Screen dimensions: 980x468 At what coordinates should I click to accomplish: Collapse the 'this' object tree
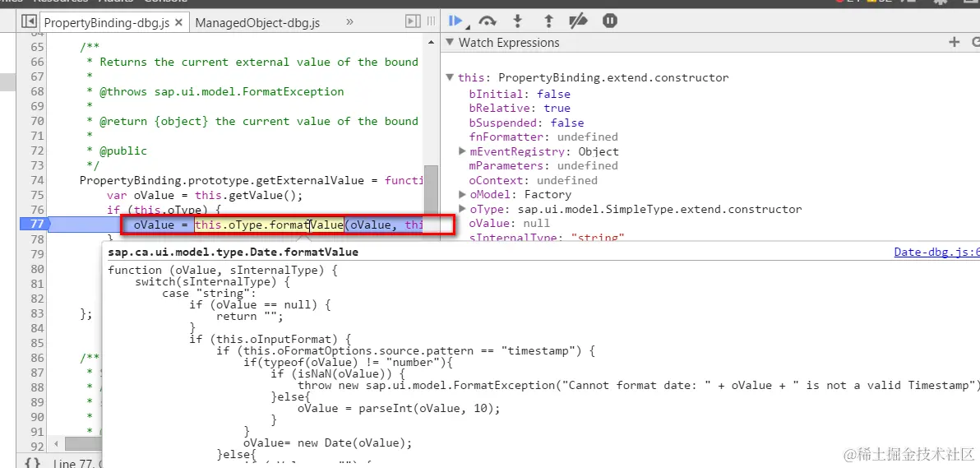[450, 78]
